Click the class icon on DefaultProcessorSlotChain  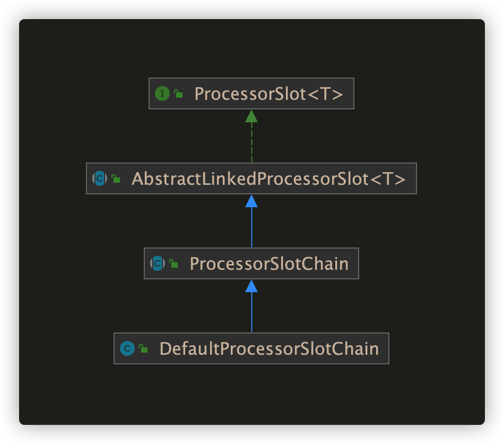click(x=127, y=348)
